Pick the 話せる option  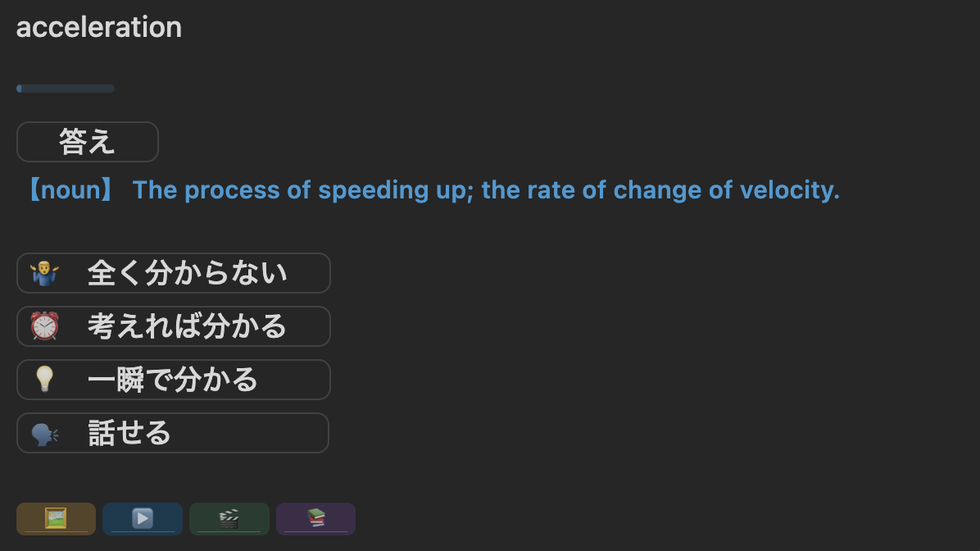[x=129, y=433]
